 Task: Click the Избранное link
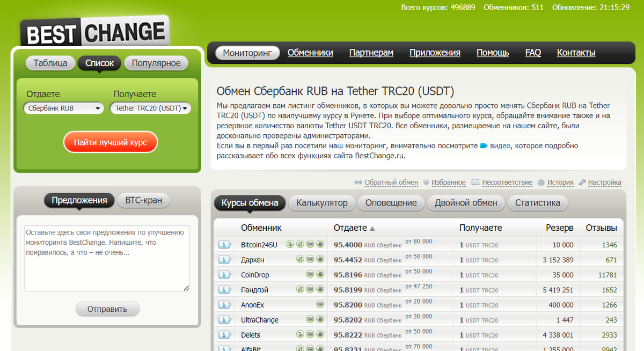click(x=449, y=182)
